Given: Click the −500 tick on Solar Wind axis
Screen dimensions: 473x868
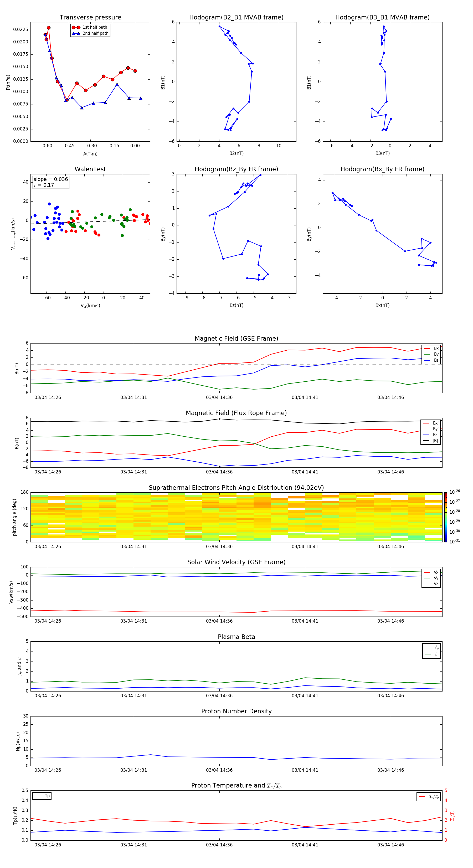Looking at the screenshot, I should coord(23,617).
